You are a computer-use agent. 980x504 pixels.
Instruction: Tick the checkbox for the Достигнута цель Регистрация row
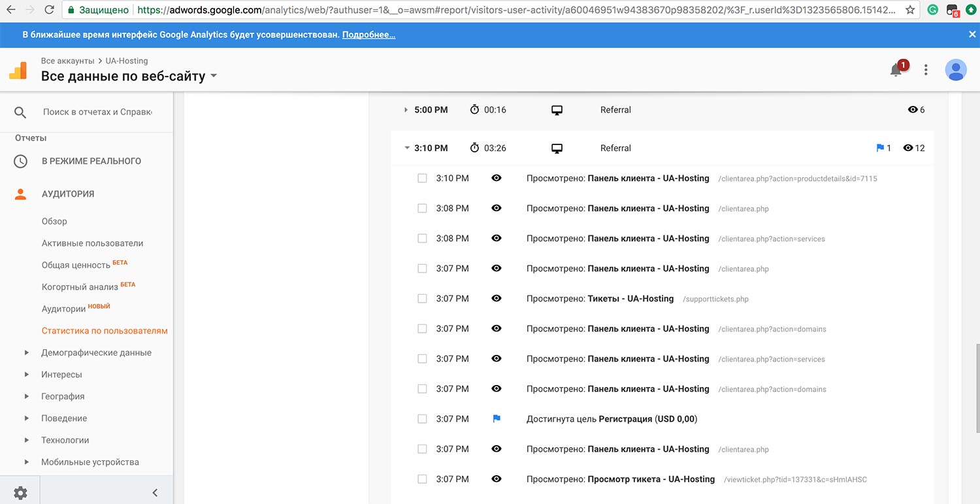click(422, 419)
